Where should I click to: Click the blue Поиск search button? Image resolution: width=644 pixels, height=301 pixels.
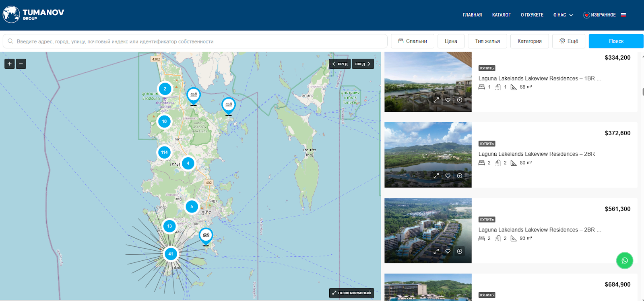[x=616, y=41]
